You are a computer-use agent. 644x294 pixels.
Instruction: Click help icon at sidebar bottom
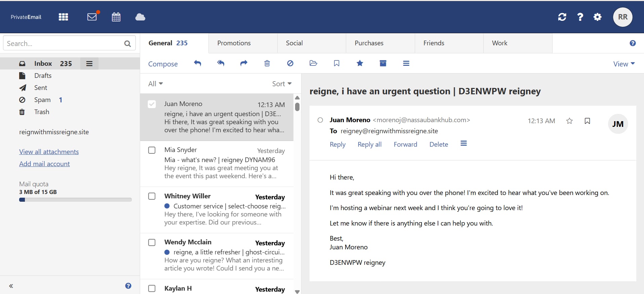pyautogui.click(x=128, y=286)
